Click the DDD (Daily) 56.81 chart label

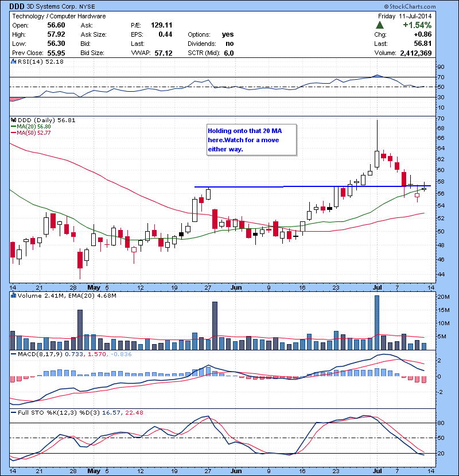click(46, 120)
